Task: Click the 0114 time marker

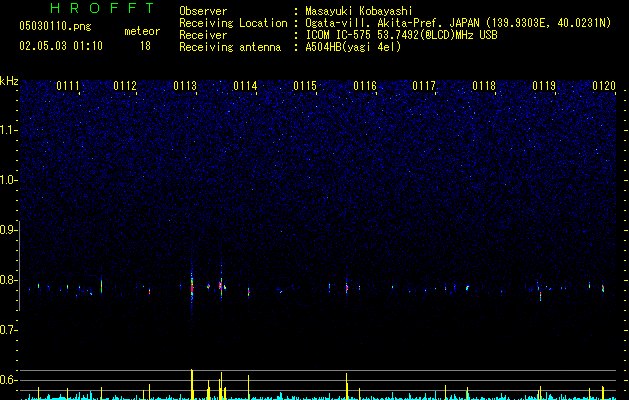Action: [x=245, y=86]
